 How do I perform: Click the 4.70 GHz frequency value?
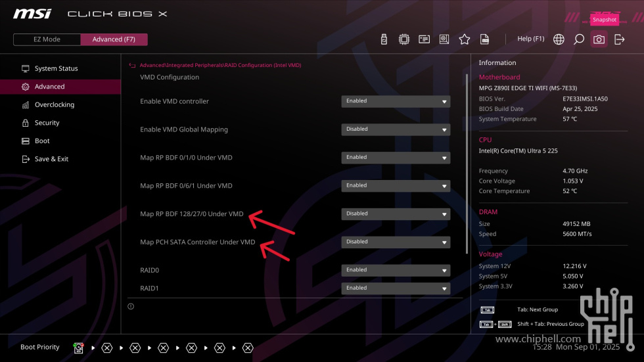tap(575, 171)
